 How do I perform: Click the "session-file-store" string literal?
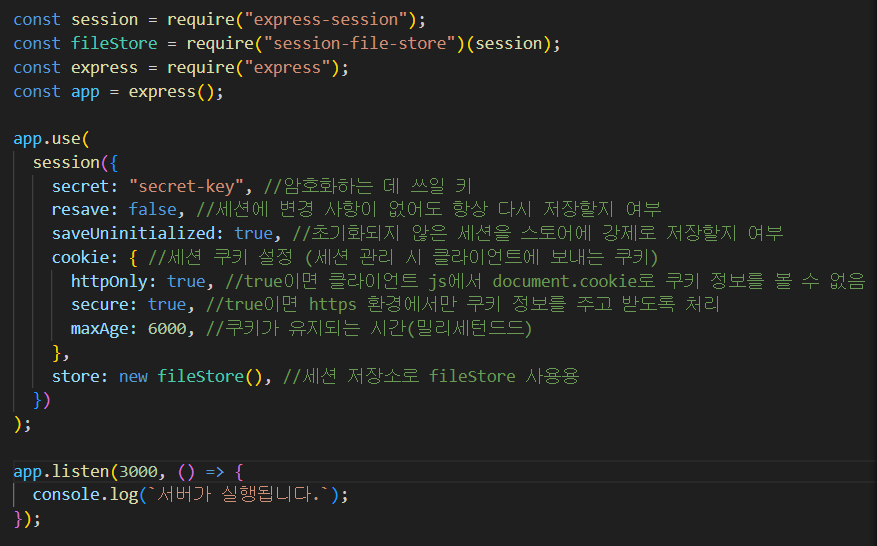360,44
